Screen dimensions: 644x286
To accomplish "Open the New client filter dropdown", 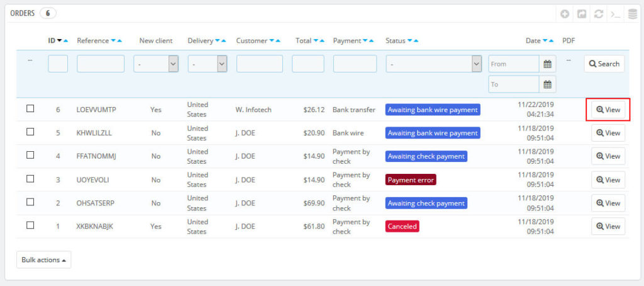I will click(155, 64).
